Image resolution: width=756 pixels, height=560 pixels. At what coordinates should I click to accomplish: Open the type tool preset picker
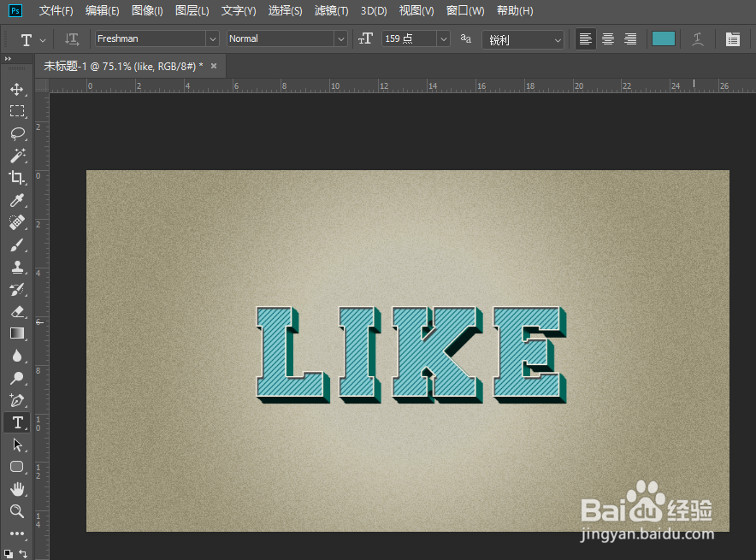coord(43,40)
